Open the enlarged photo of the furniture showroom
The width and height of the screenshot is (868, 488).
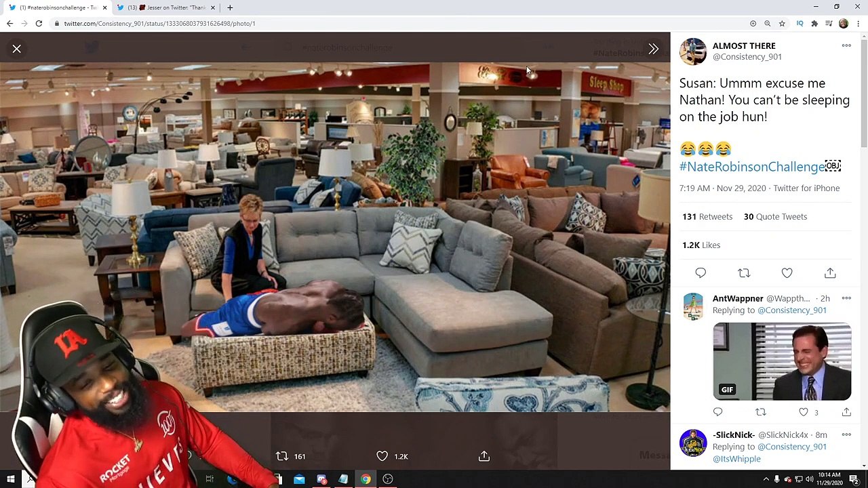(335, 237)
